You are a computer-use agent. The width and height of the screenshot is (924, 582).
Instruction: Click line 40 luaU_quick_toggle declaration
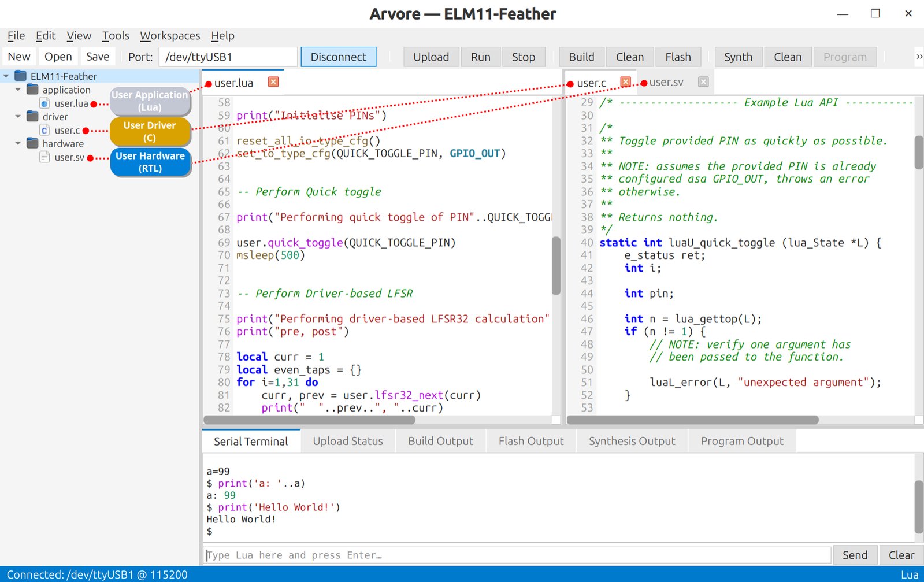pos(740,243)
